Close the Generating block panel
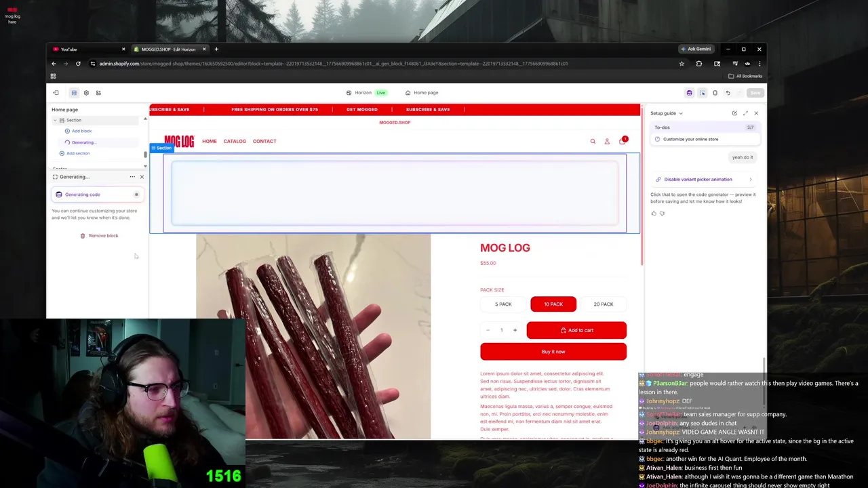The image size is (868, 488). pyautogui.click(x=142, y=177)
